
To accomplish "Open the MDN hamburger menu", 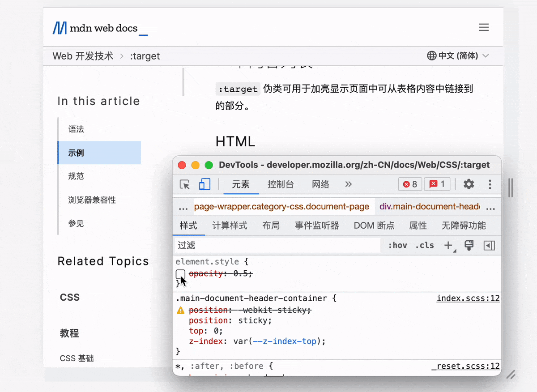I will pyautogui.click(x=484, y=27).
